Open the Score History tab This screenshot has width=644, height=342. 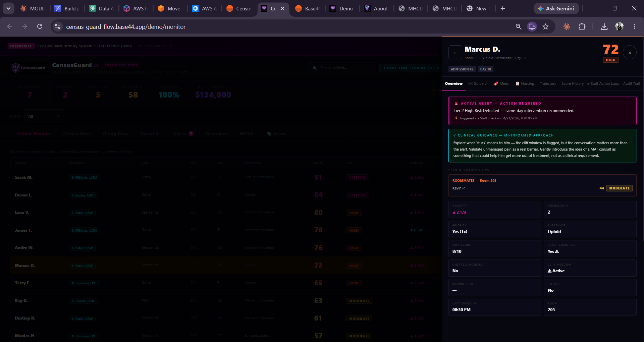[x=573, y=83]
